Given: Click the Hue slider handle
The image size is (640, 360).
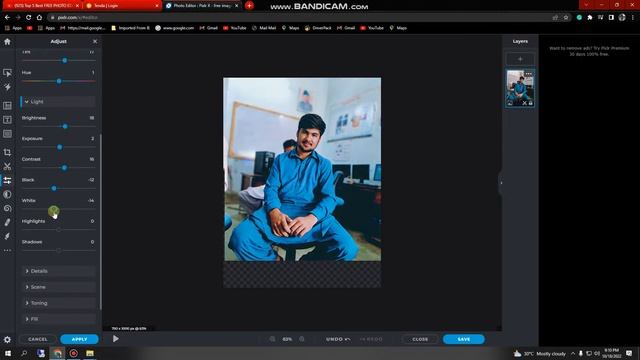Looking at the screenshot, I should [59, 81].
